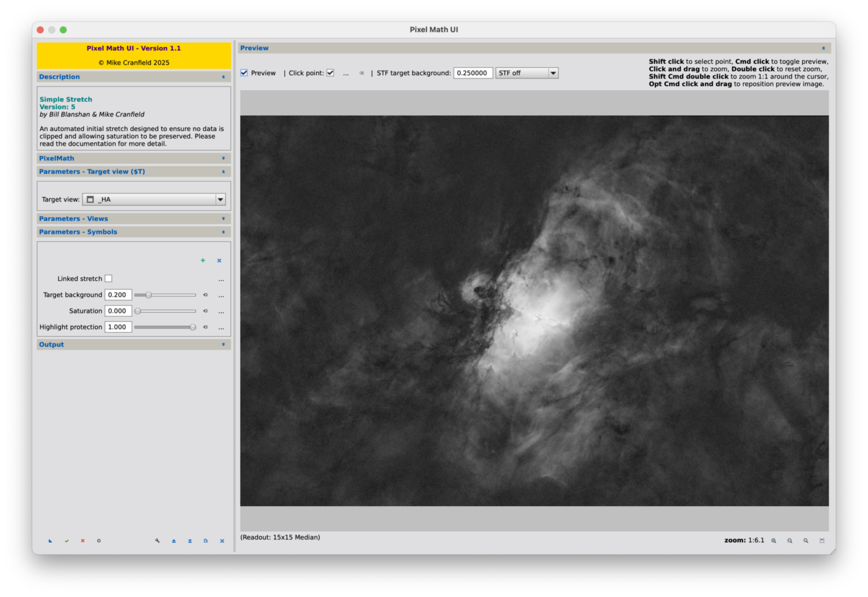Check the Linked stretch checkbox
868x597 pixels.
tap(108, 278)
